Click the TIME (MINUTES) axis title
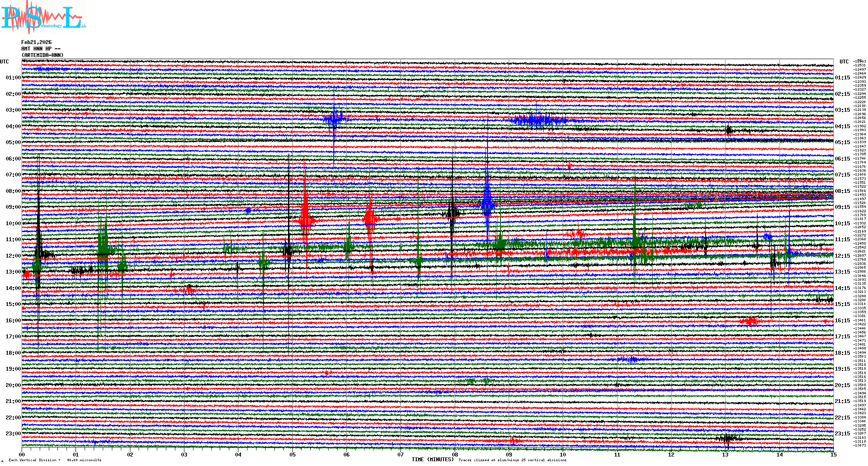Screen dimensions: 868x466 tap(433, 460)
